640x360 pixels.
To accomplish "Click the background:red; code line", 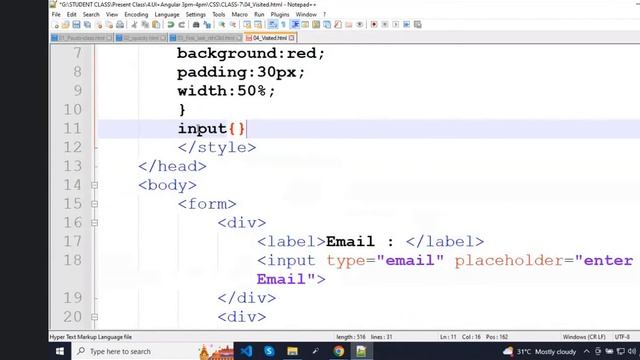I will coord(251,53).
